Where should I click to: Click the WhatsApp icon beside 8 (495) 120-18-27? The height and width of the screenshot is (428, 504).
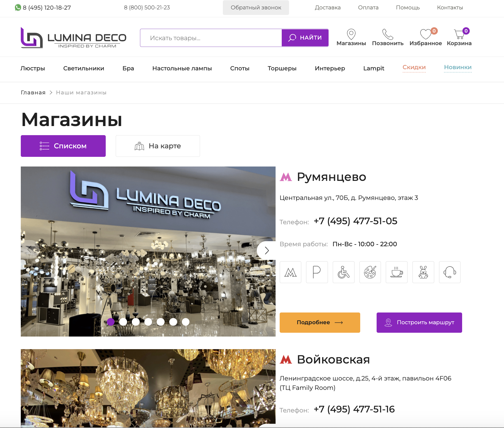18,7
